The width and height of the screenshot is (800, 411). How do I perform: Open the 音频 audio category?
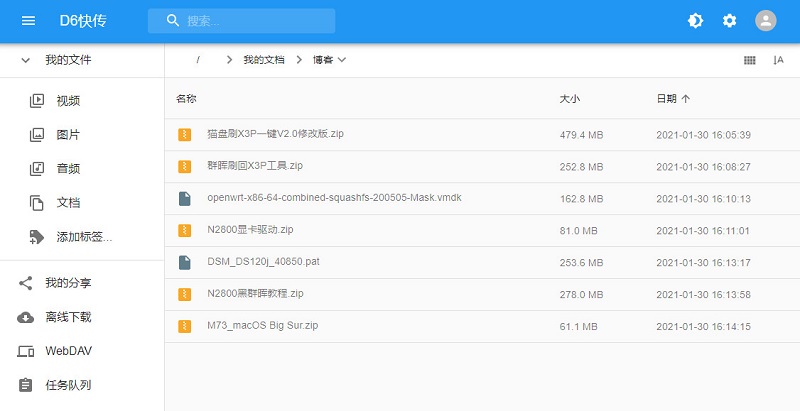click(68, 168)
